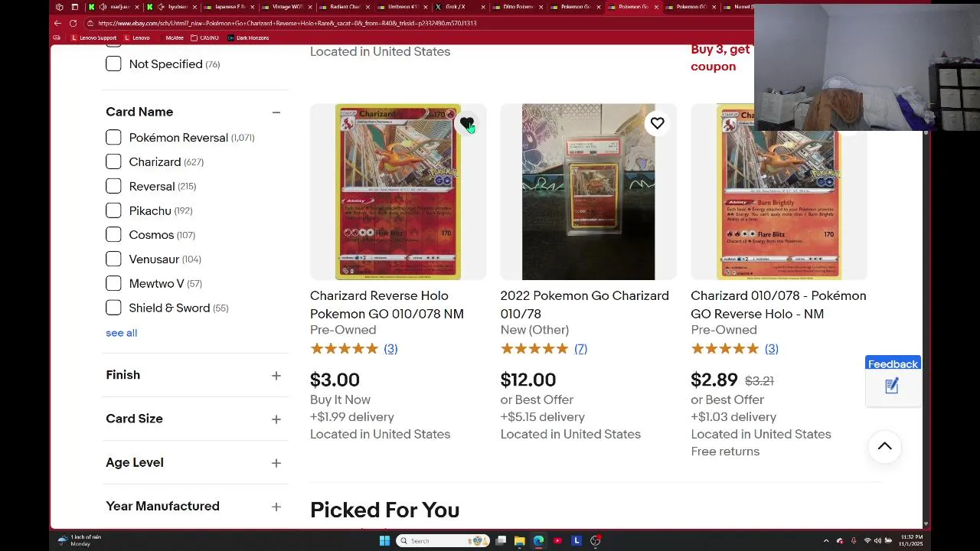
Task: Add the $12.00 Charizard listing to watchlist
Action: tap(657, 123)
